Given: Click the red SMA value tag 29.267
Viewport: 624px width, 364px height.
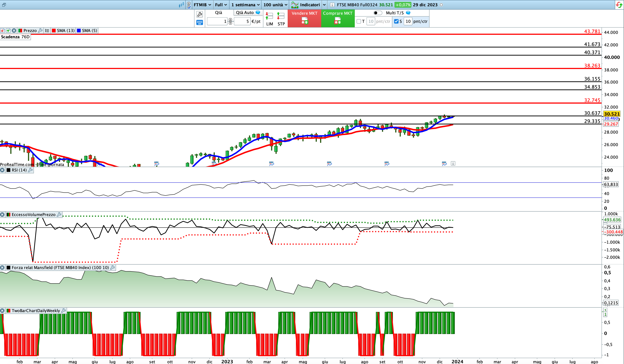Looking at the screenshot, I should [611, 124].
